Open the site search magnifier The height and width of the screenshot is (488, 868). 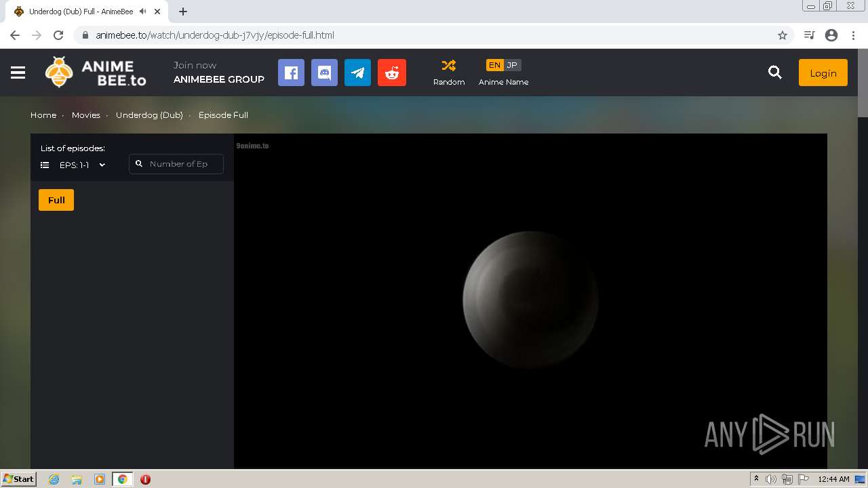pyautogui.click(x=775, y=73)
